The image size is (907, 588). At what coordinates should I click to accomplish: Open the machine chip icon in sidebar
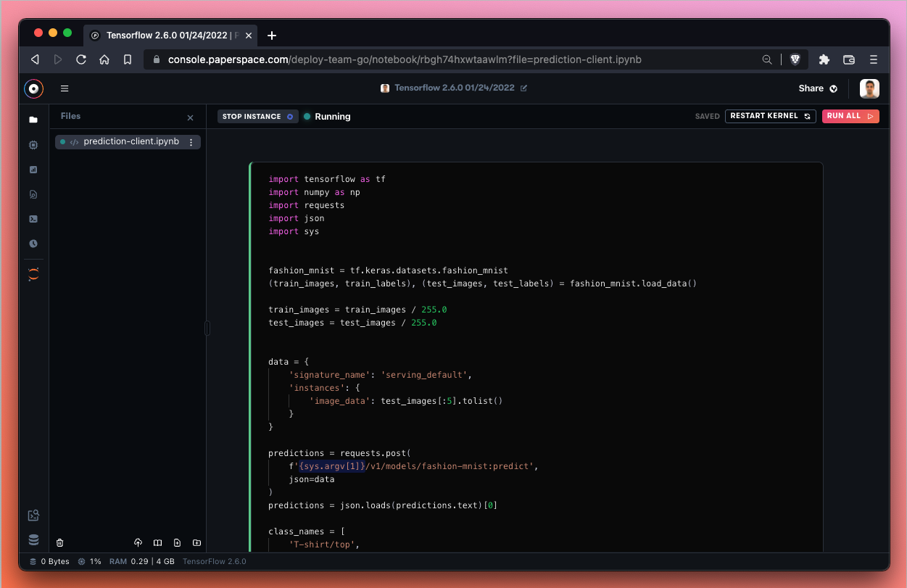(33, 145)
